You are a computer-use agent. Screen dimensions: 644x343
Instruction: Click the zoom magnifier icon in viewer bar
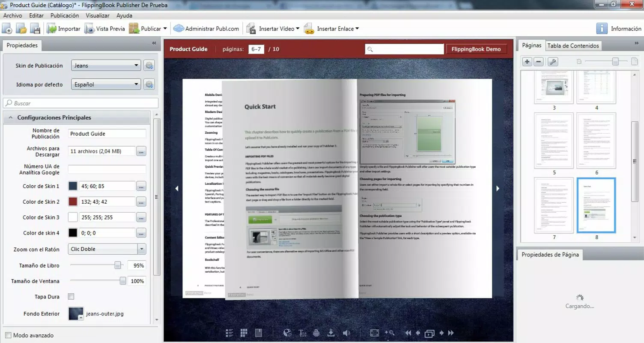pyautogui.click(x=389, y=333)
